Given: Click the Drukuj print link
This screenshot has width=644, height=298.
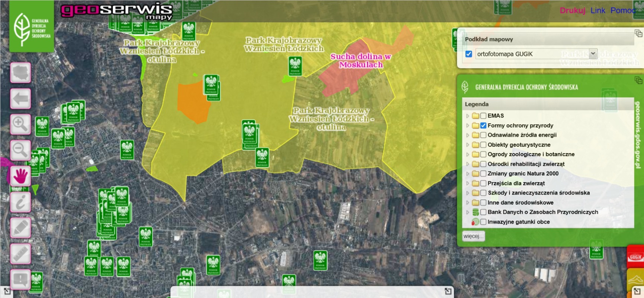Looking at the screenshot, I should (x=573, y=10).
